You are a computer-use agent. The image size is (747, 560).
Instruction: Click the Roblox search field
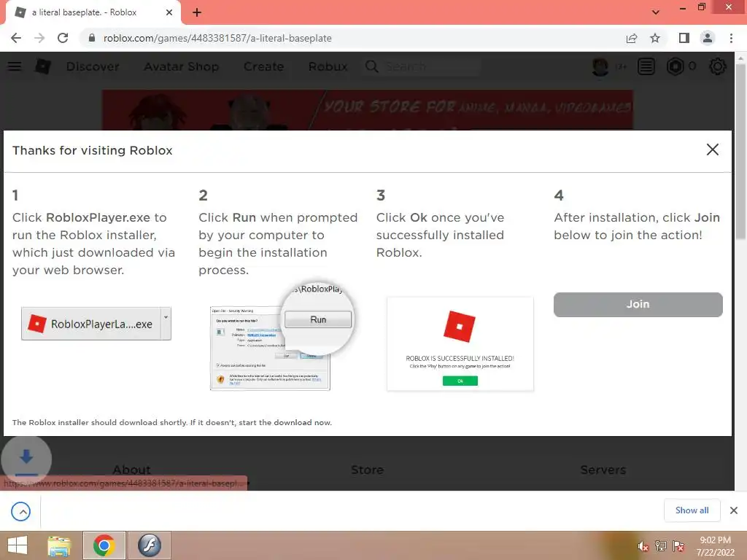[422, 66]
